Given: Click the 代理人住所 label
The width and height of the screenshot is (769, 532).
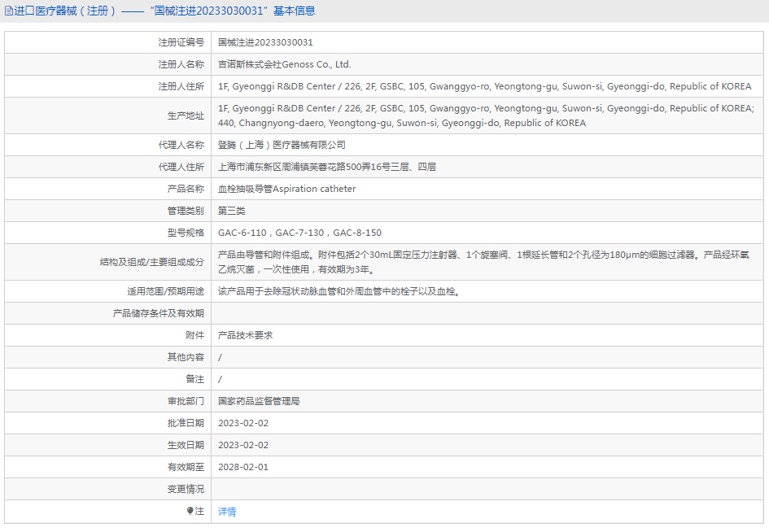Looking at the screenshot, I should [181, 168].
